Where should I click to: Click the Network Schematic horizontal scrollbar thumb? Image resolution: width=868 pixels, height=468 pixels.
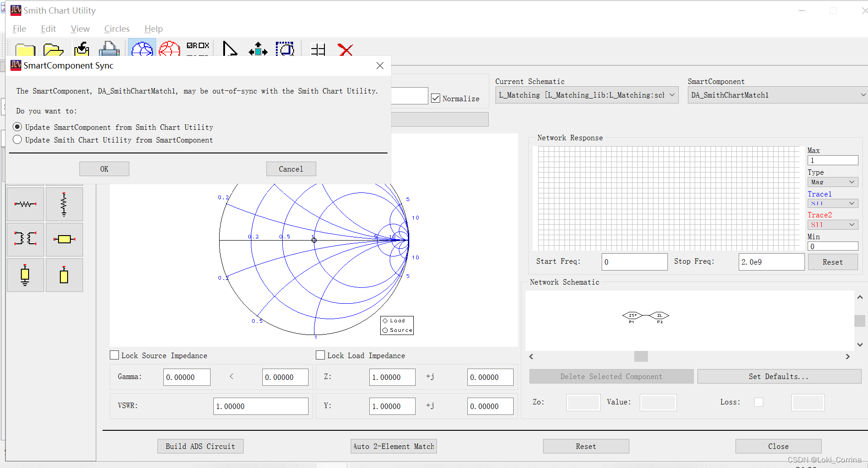[641, 356]
